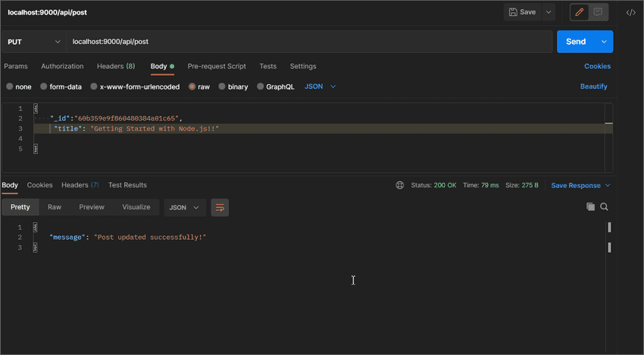Screen dimensions: 644x355
Task: Click the Size: 275 B text
Action: [521, 186]
